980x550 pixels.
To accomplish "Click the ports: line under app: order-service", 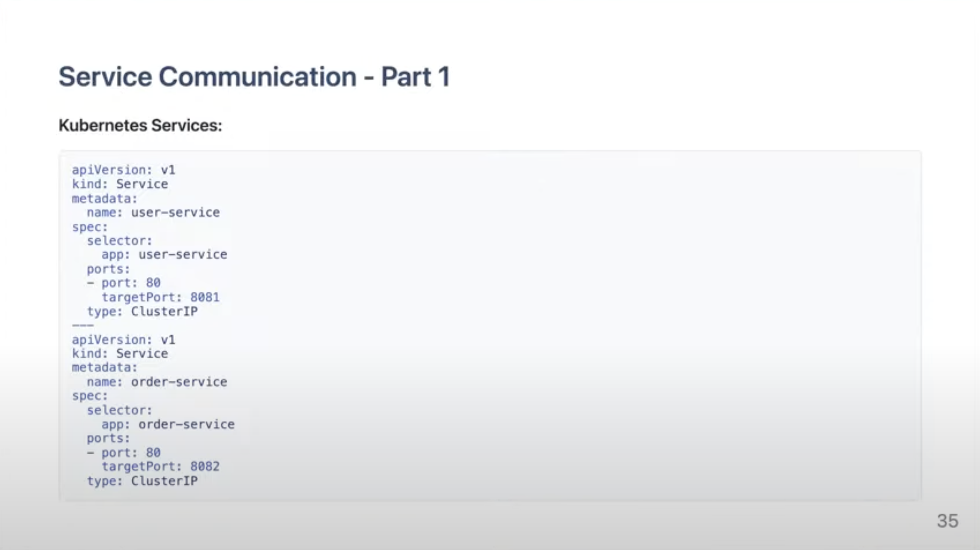I will pyautogui.click(x=108, y=438).
